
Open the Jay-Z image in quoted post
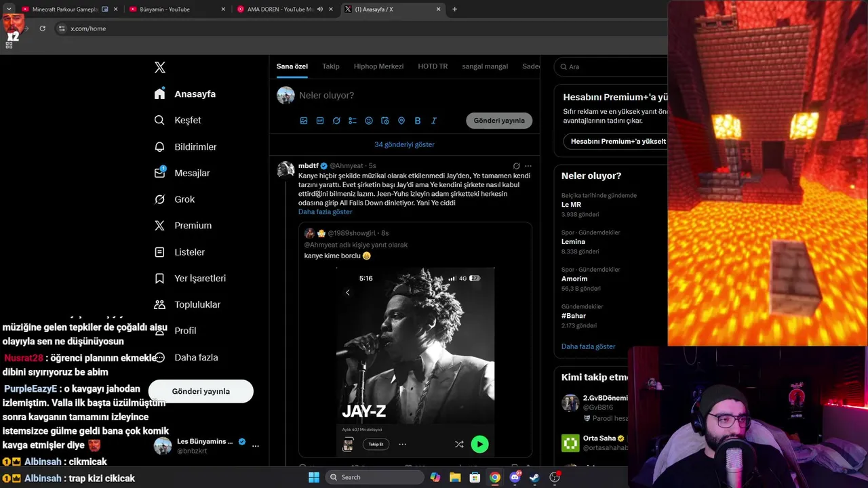tap(415, 361)
